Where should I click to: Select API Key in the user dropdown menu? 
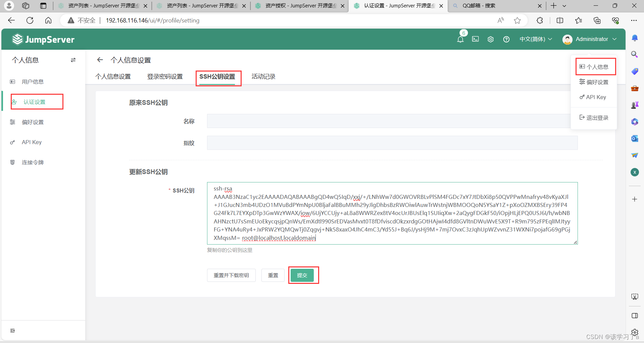pyautogui.click(x=593, y=97)
